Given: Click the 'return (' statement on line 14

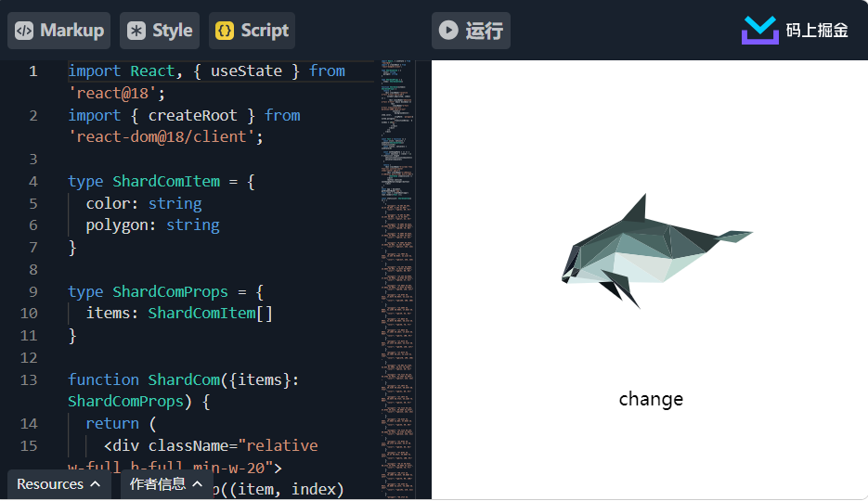Looking at the screenshot, I should pyautogui.click(x=122, y=424).
